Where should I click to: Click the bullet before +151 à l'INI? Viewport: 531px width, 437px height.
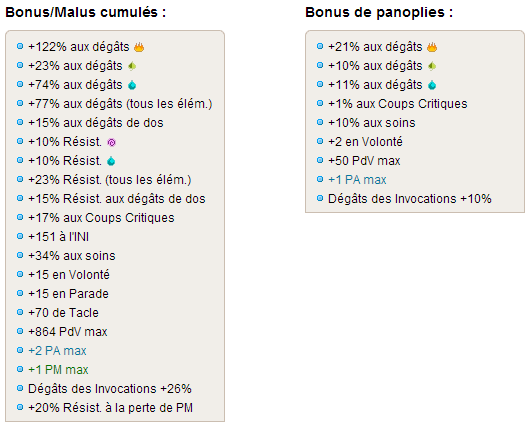20,236
